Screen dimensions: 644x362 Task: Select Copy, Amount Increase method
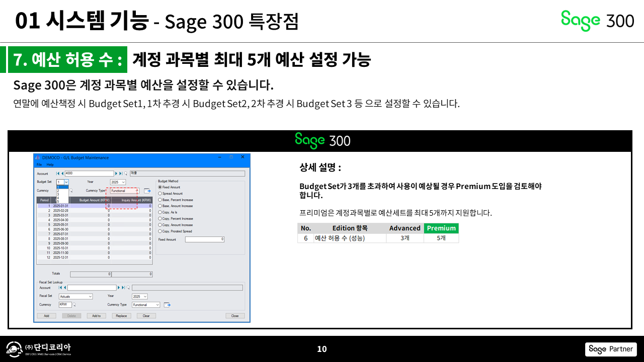160,225
